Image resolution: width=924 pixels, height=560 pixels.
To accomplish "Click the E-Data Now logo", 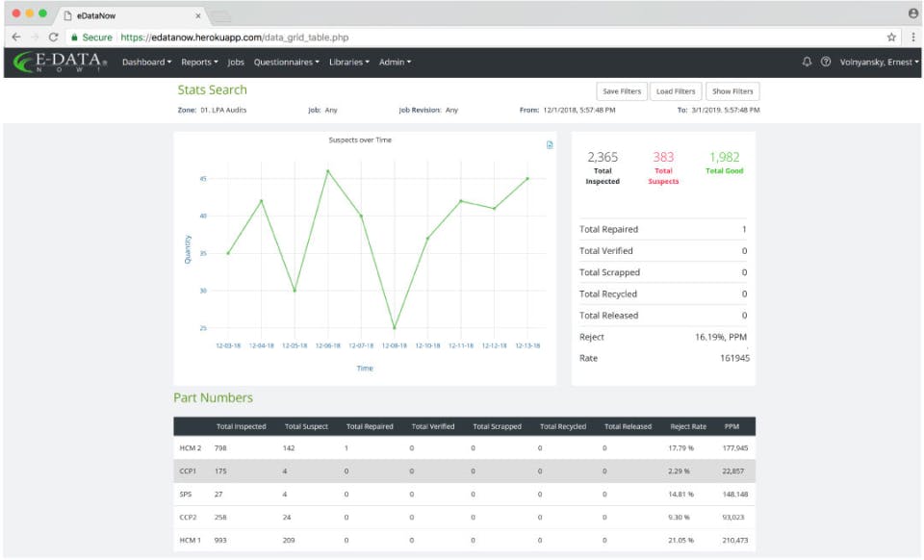I will click(61, 63).
